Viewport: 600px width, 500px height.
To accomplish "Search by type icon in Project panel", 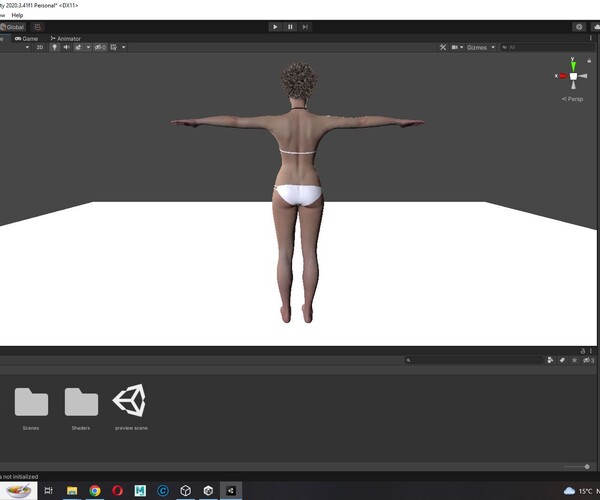I will point(550,360).
